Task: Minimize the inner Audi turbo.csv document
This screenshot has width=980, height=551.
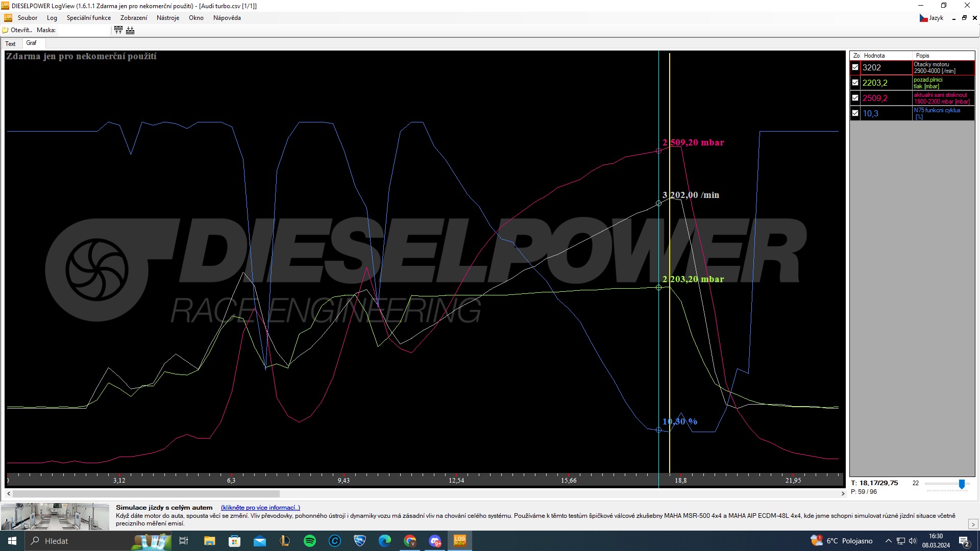Action: coord(953,18)
